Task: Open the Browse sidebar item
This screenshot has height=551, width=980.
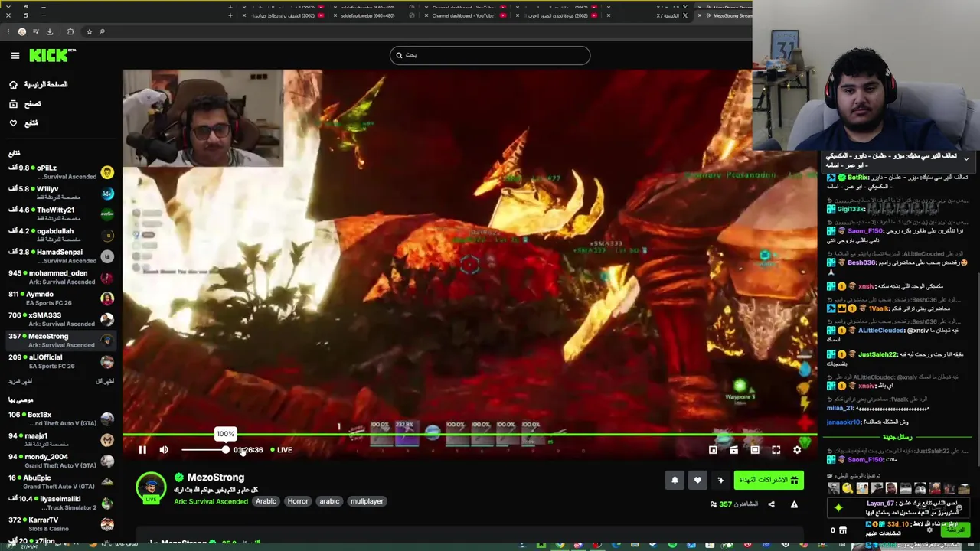Action: 25,103
